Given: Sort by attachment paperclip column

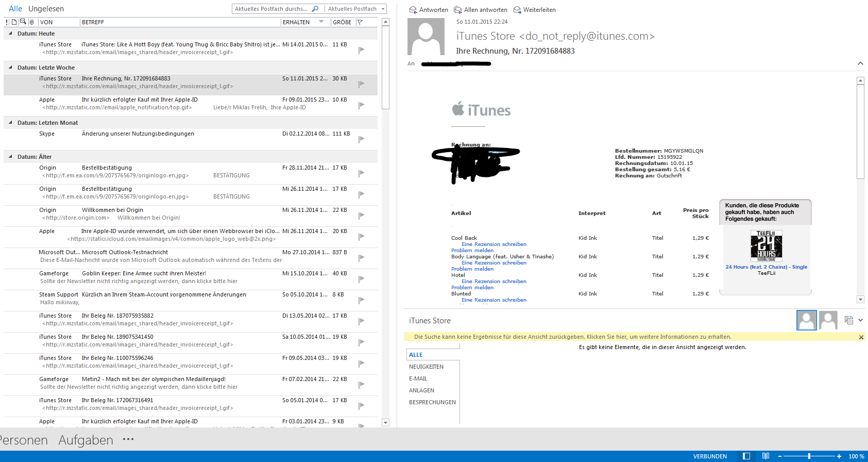Looking at the screenshot, I should (x=31, y=22).
